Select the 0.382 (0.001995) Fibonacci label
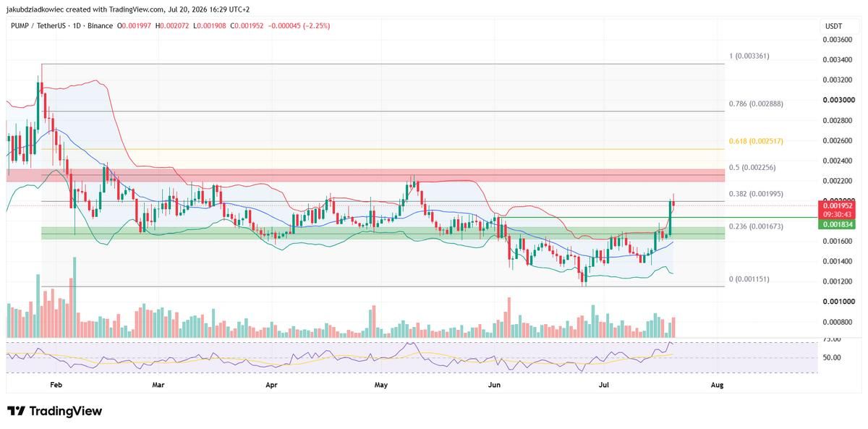Screen dimensions: 868x429 click(757, 194)
